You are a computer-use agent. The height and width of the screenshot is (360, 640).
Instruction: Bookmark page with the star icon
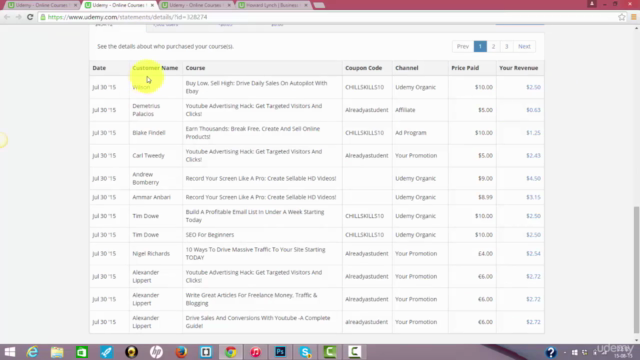tap(621, 17)
